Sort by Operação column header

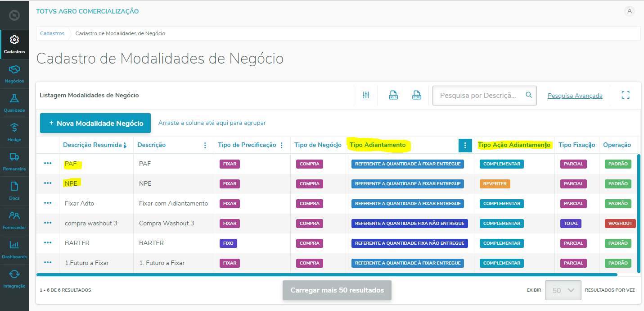click(x=617, y=145)
